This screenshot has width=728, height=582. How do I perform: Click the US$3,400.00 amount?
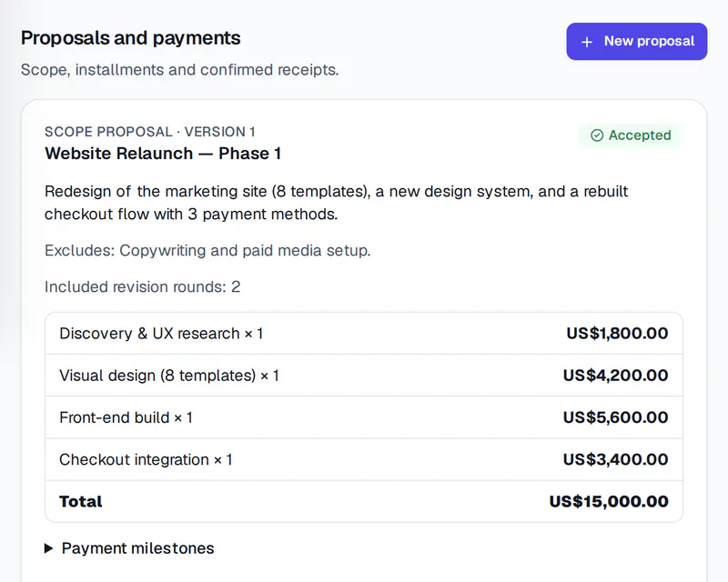tap(616, 459)
